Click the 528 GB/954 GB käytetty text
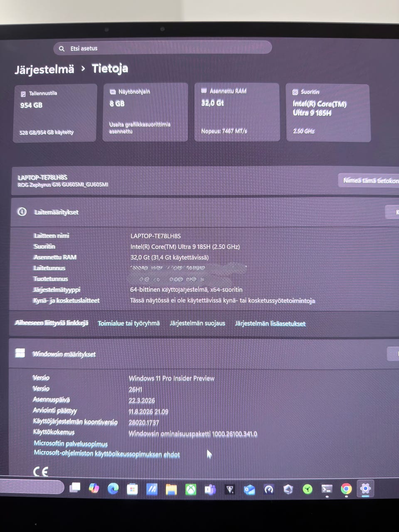Viewport: 399px width, 532px height. tap(47, 133)
